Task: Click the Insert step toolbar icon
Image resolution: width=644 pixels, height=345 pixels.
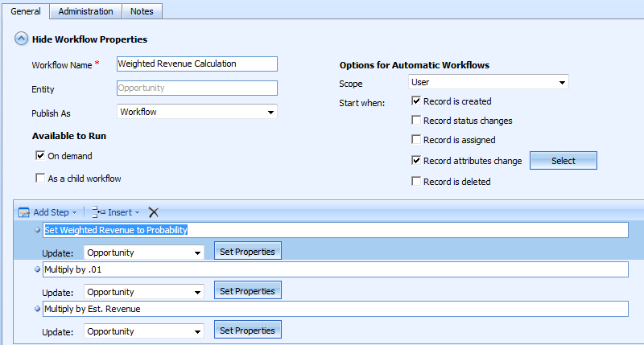Action: [99, 212]
